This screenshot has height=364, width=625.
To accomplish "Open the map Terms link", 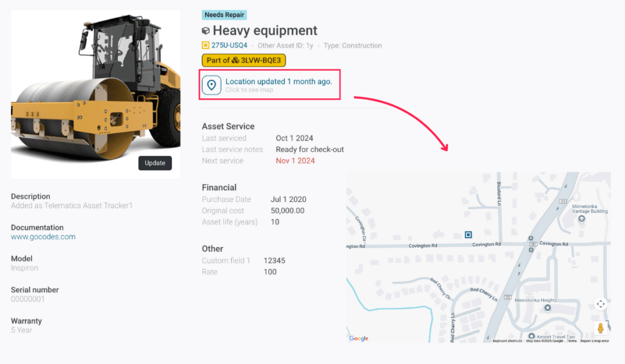I will point(571,341).
